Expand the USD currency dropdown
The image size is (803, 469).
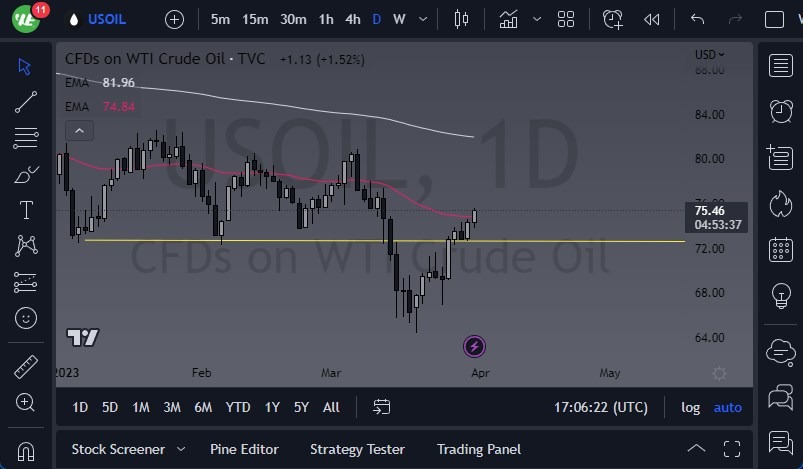710,55
